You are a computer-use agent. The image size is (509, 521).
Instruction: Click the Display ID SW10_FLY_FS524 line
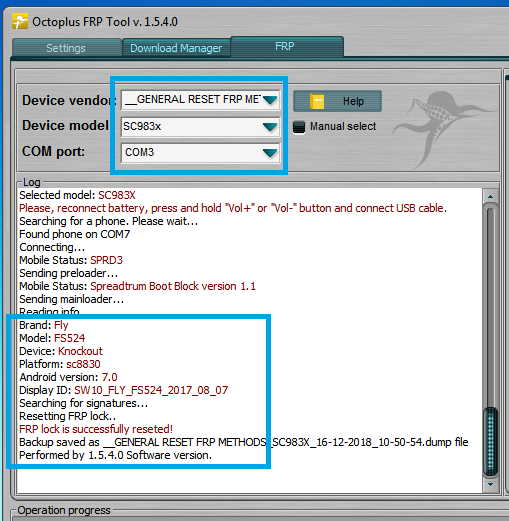point(124,390)
